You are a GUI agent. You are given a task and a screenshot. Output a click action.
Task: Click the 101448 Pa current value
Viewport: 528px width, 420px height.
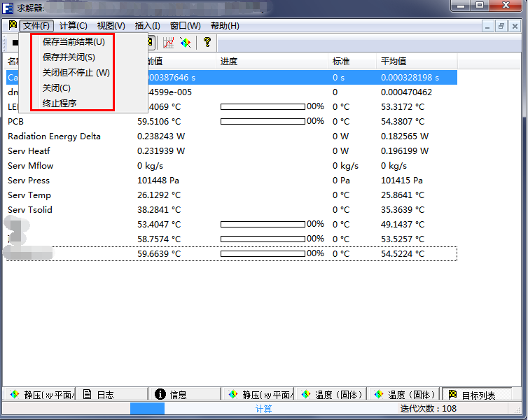[x=158, y=181]
